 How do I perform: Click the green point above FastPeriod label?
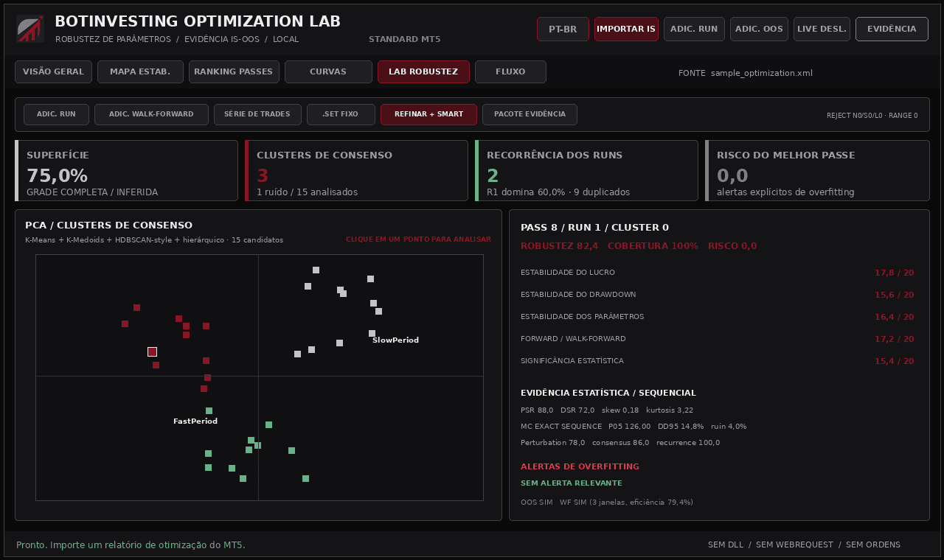[209, 410]
